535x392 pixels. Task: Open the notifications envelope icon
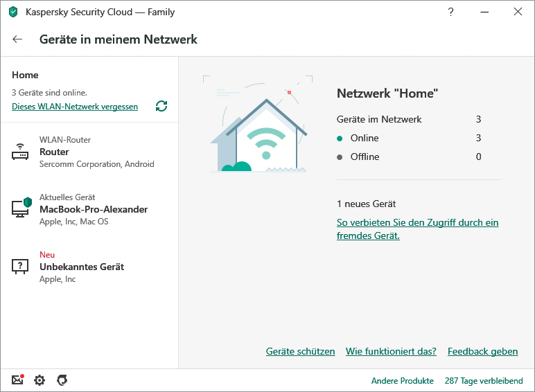coord(17,380)
